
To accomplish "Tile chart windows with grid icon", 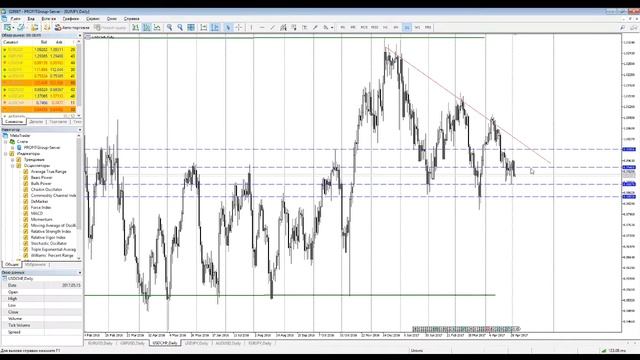I will point(191,27).
